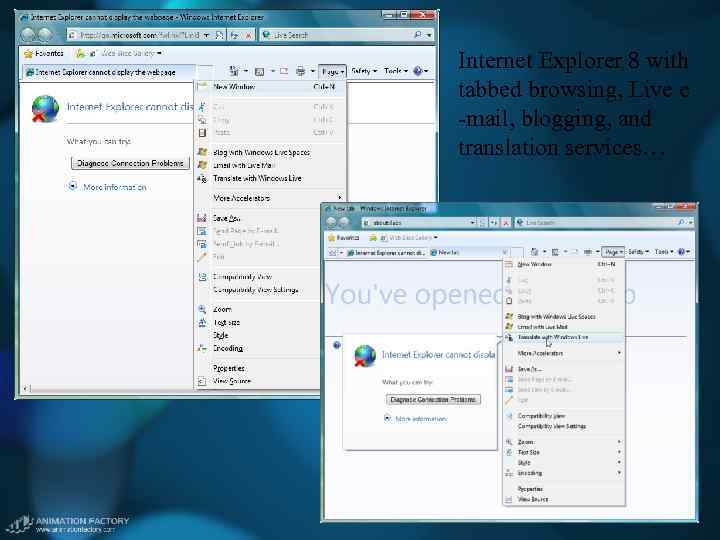Choose E-mail with Live Mail in small window menu
720x540 pixels.
point(564,327)
